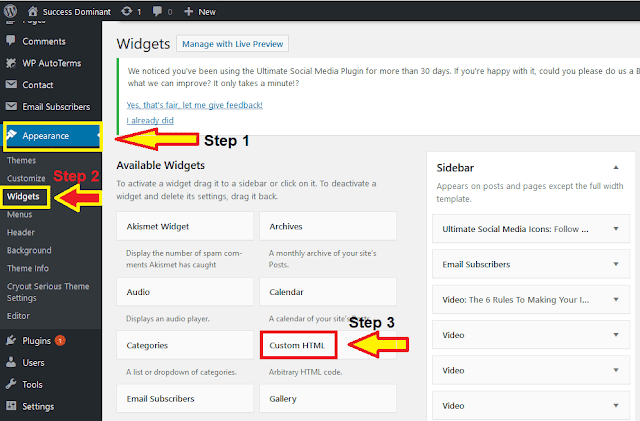Open Customize submenu item
The width and height of the screenshot is (640, 421).
[x=26, y=178]
